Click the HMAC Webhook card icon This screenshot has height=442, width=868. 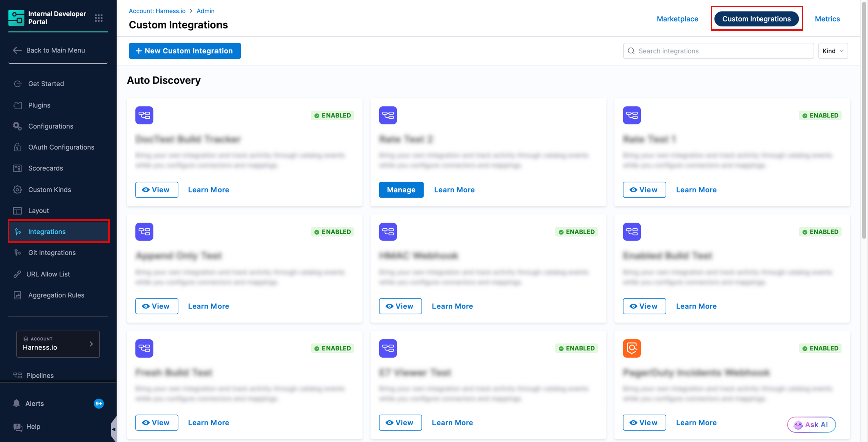(388, 232)
